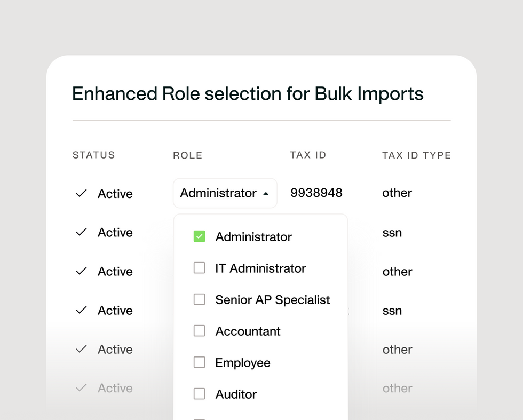Click the dropdown caret arrow icon
The height and width of the screenshot is (420, 523).
(x=266, y=194)
